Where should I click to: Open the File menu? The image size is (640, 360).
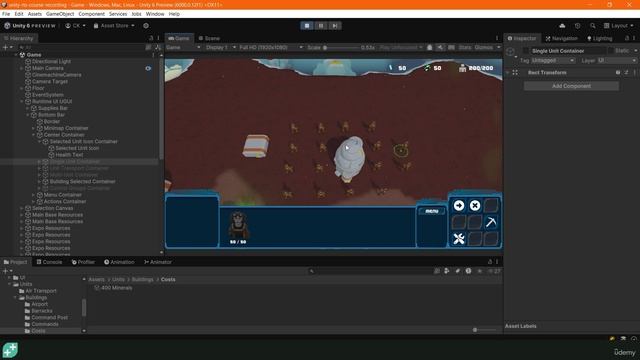click(x=6, y=14)
